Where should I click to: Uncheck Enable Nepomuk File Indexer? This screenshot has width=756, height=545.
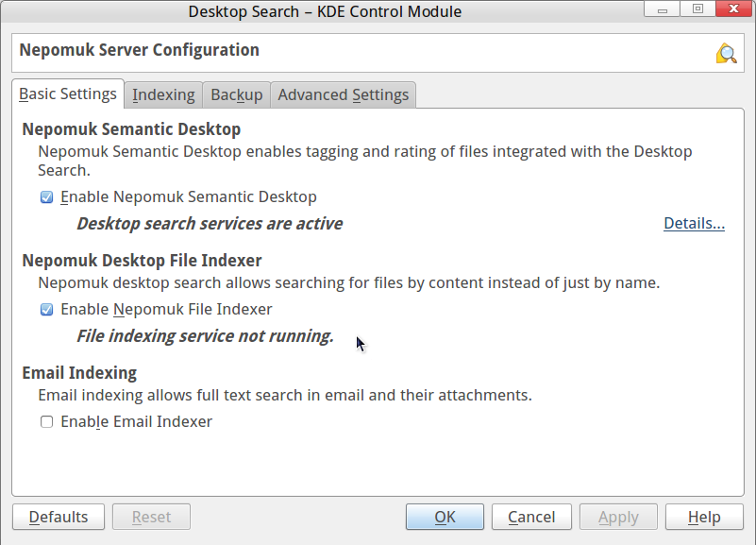point(47,310)
